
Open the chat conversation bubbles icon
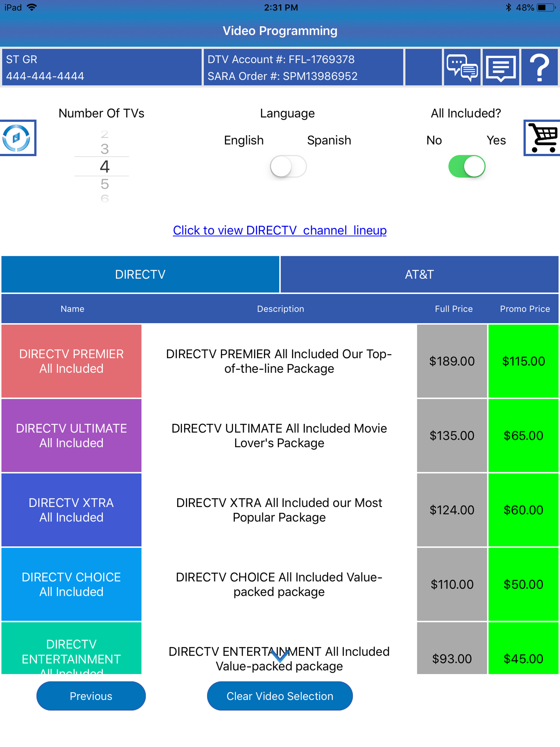click(x=462, y=67)
